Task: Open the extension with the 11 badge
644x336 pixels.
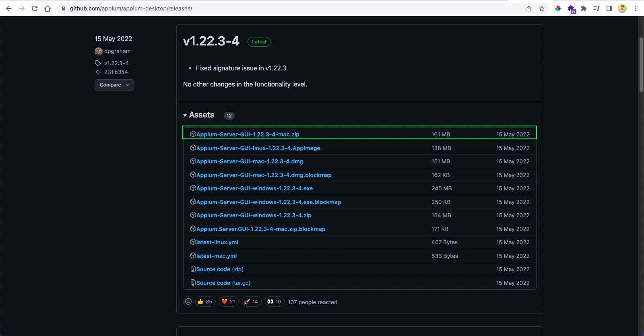Action: (x=571, y=9)
